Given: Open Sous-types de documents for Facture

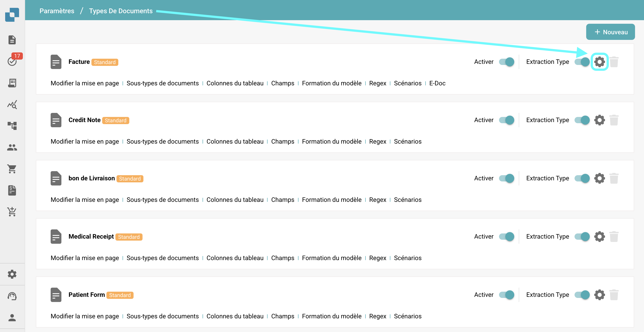Looking at the screenshot, I should (x=162, y=83).
